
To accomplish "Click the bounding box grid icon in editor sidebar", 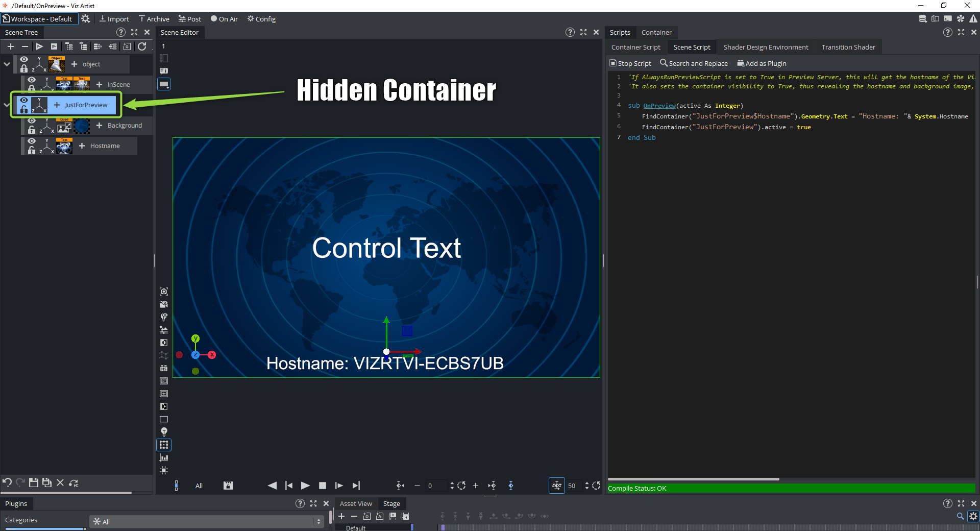I will point(164,445).
